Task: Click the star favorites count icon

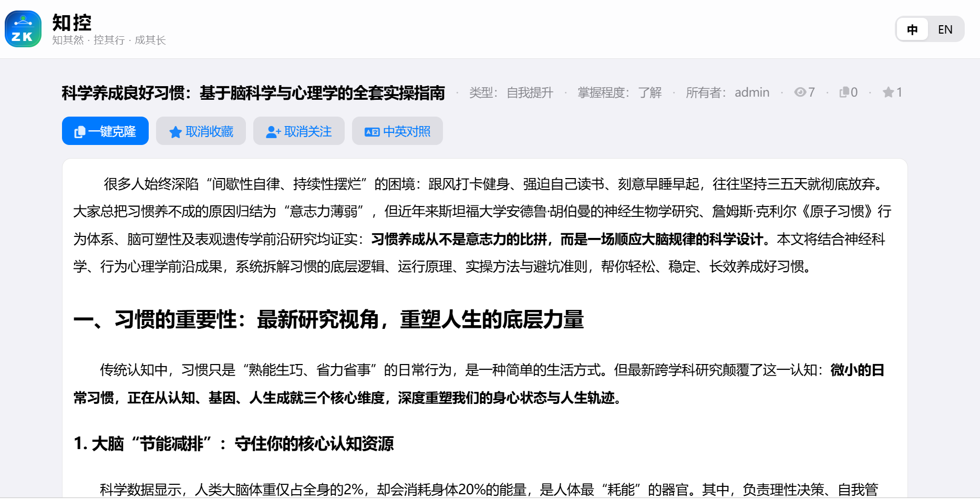Action: 888,92
